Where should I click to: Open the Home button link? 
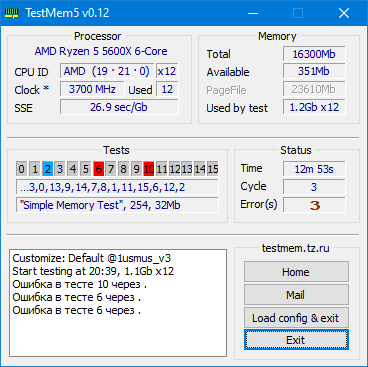coord(296,272)
